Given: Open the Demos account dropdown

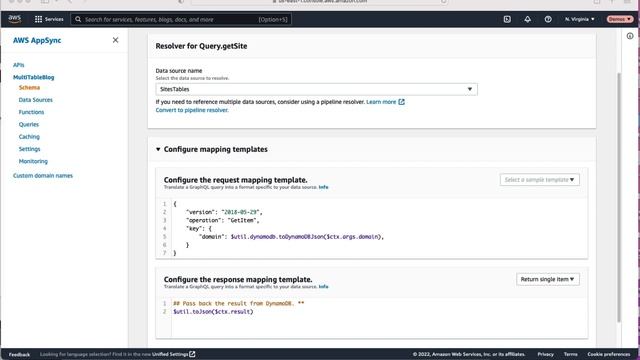Looking at the screenshot, I should pos(620,19).
